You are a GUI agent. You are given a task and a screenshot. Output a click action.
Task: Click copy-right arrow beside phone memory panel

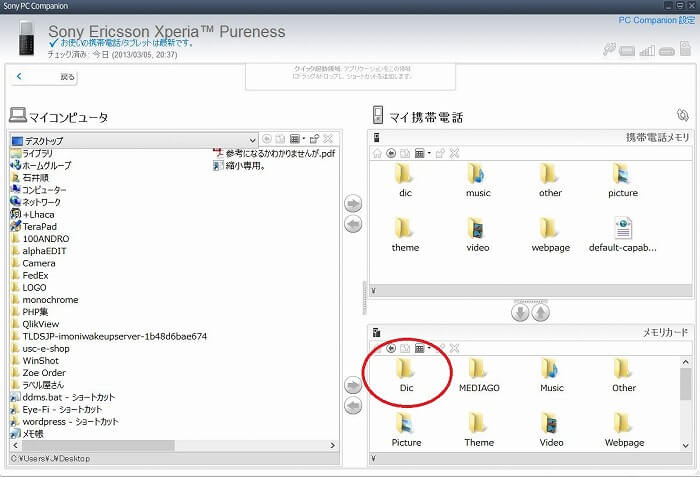(x=352, y=203)
